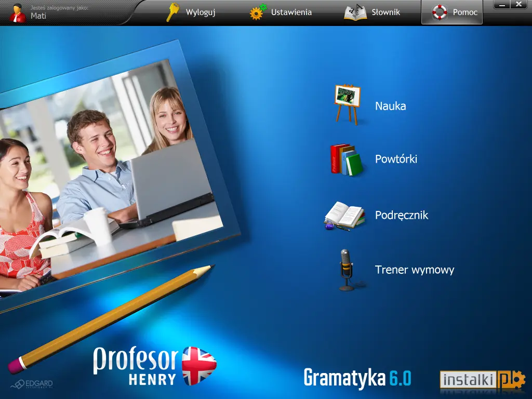
Task: Open Powtórki revision section
Action: point(396,159)
